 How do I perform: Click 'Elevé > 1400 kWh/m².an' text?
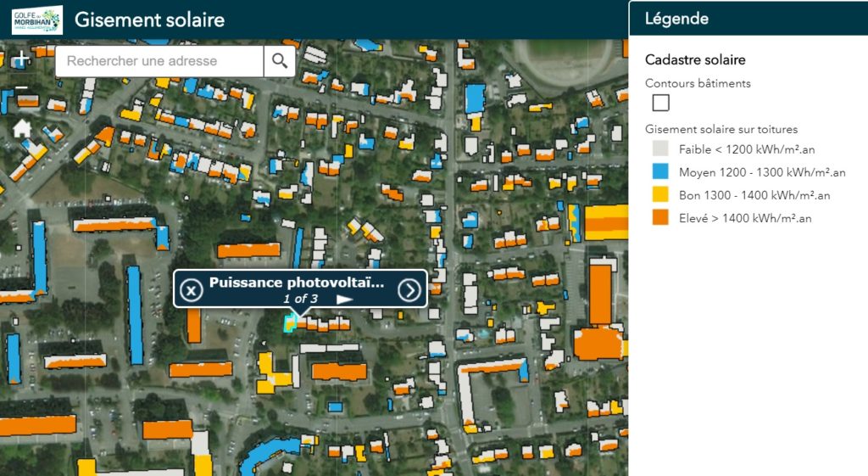click(745, 218)
